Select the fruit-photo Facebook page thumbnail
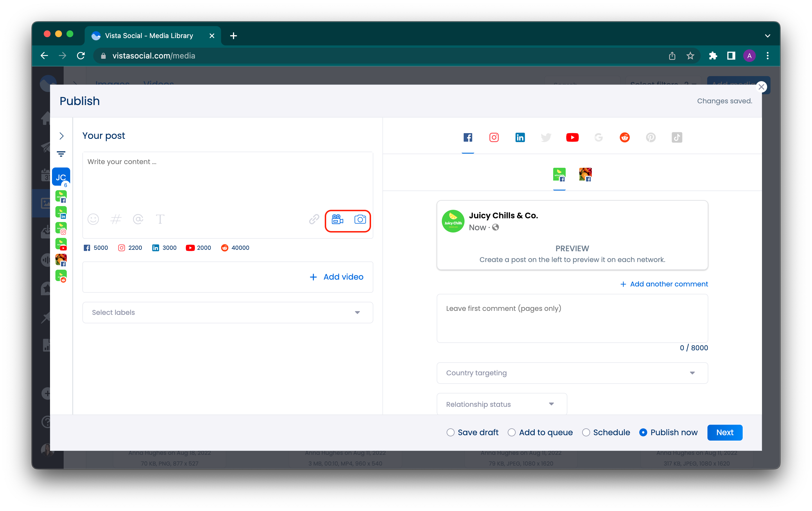812x511 pixels. pyautogui.click(x=585, y=175)
